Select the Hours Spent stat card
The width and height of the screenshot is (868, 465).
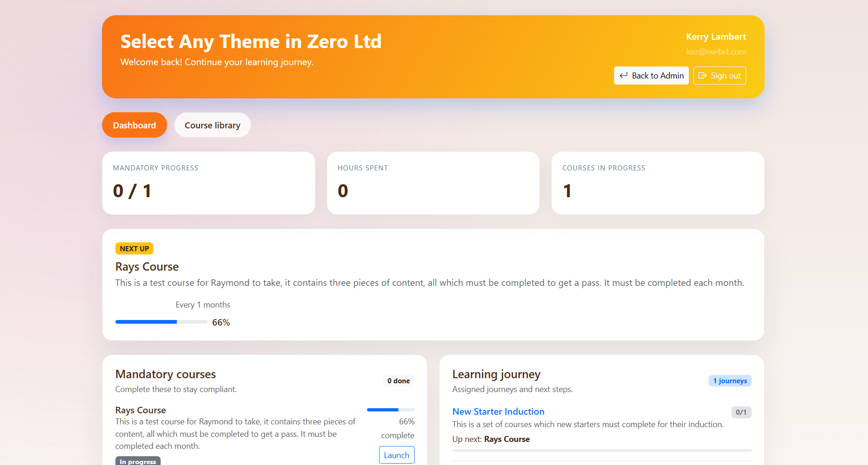433,183
